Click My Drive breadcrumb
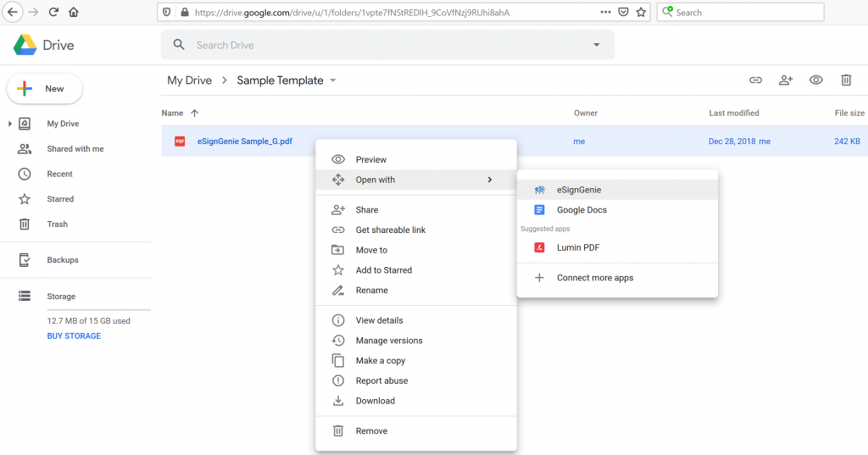868x455 pixels. [x=189, y=80]
